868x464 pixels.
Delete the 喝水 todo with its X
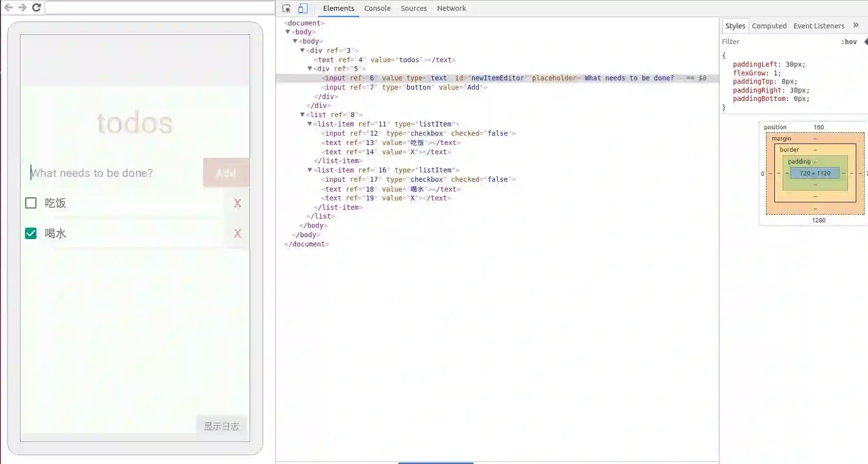(238, 234)
